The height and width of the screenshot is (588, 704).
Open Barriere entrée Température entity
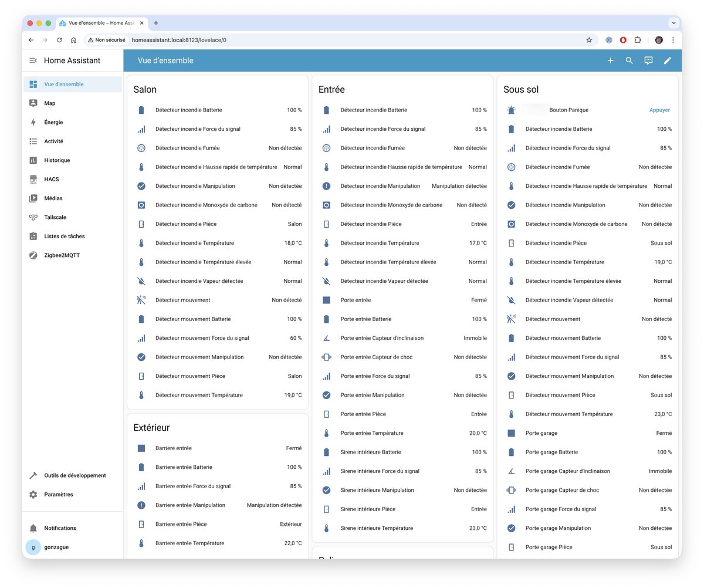(218, 543)
